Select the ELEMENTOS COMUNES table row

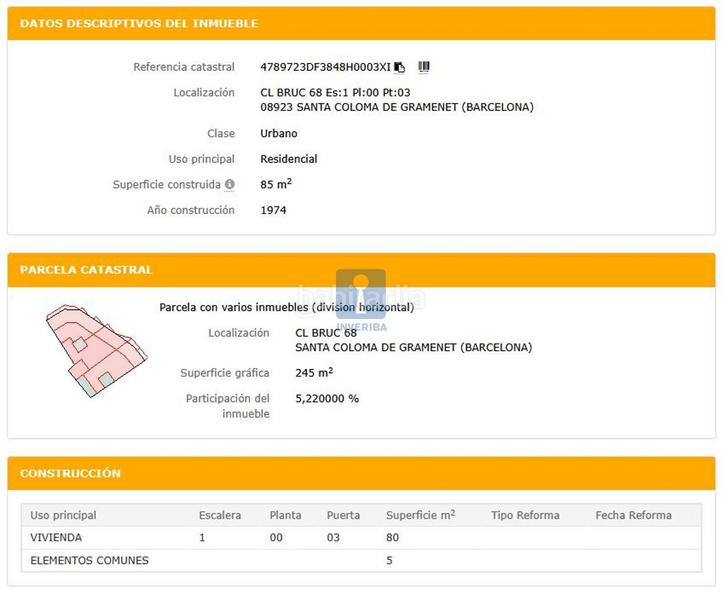(90, 561)
